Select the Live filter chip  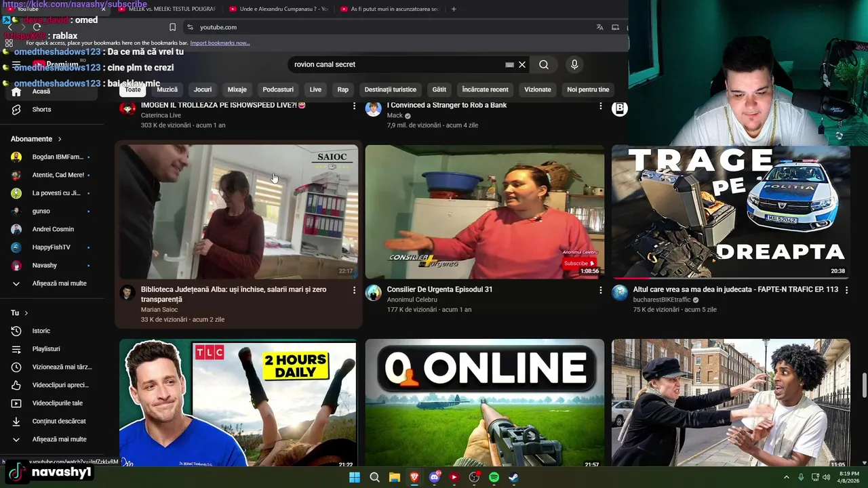(315, 89)
